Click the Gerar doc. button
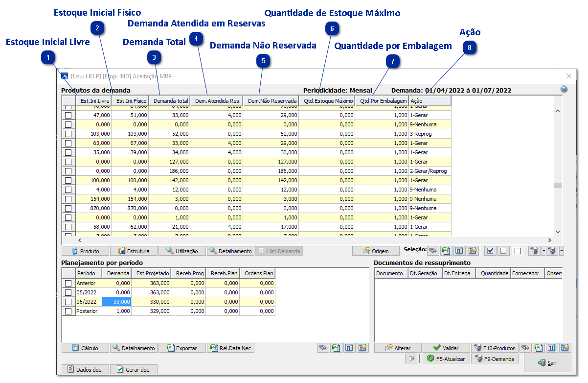The height and width of the screenshot is (383, 588). [134, 369]
